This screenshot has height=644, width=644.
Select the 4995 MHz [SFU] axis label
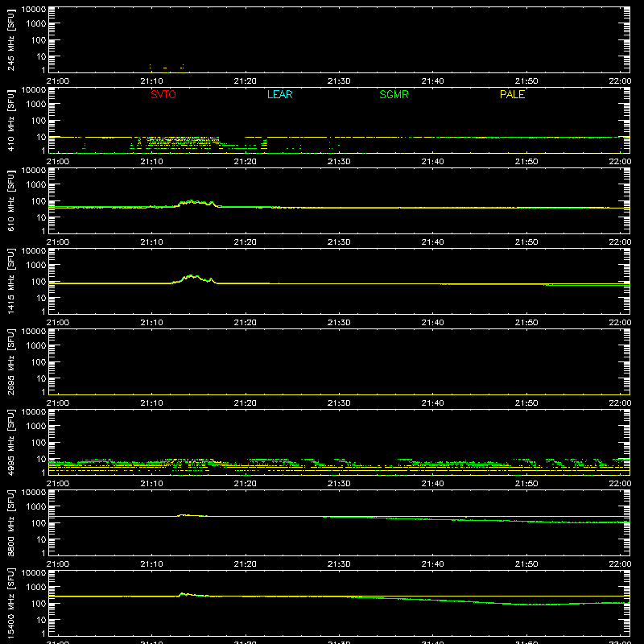10,442
